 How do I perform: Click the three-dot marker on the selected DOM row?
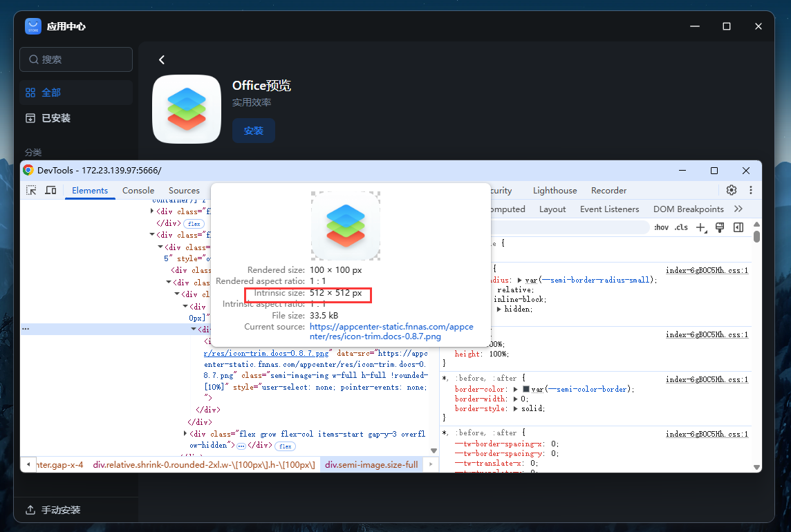25,329
